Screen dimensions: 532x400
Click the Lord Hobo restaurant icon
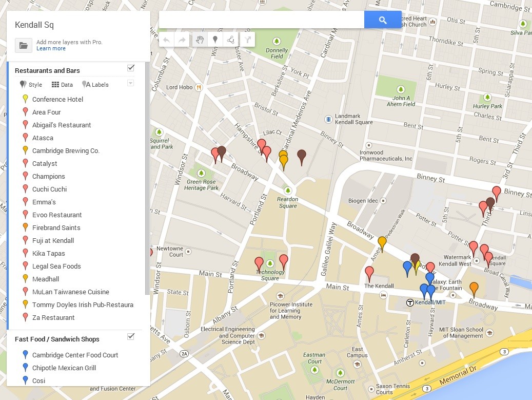point(199,87)
